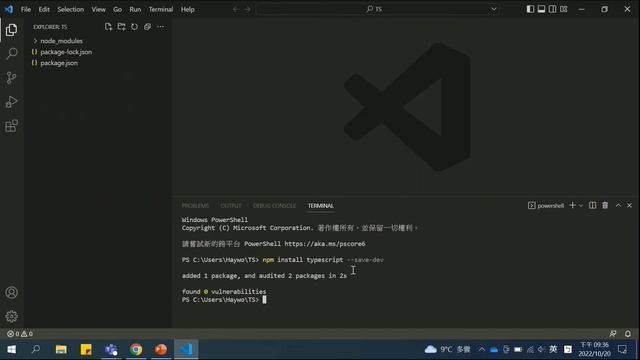Select the powershell terminal instance
The image size is (640, 360).
click(546, 206)
